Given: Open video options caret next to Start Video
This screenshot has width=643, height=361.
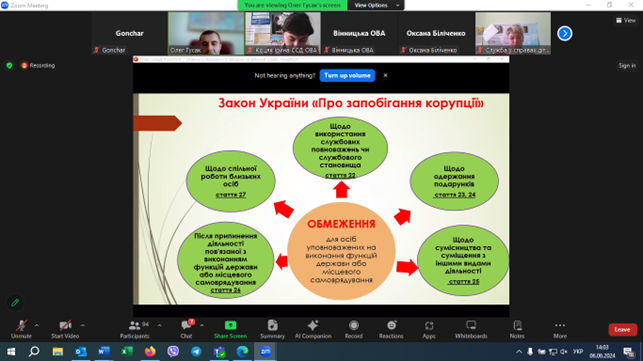Looking at the screenshot, I should [x=83, y=325].
